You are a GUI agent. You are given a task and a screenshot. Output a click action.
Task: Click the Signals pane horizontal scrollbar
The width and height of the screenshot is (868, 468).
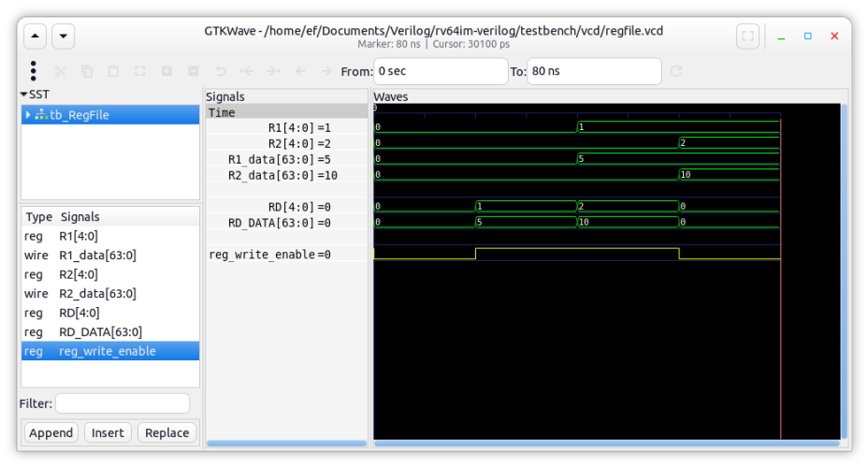point(286,443)
